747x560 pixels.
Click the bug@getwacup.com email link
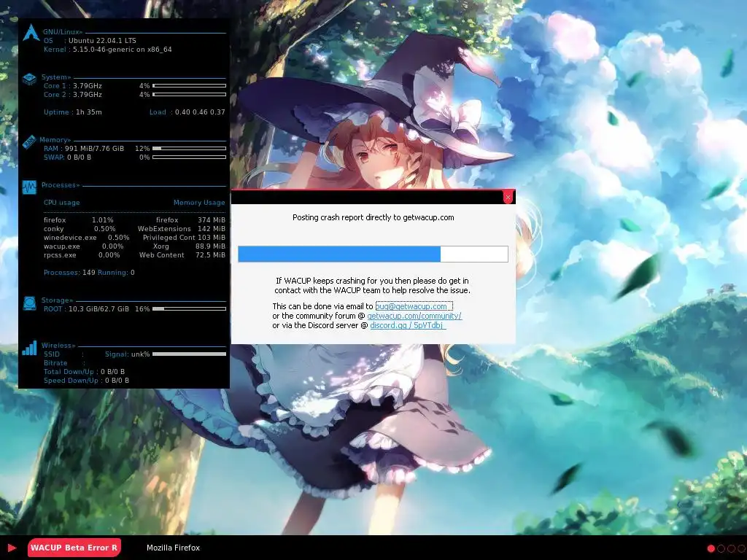[414, 306]
